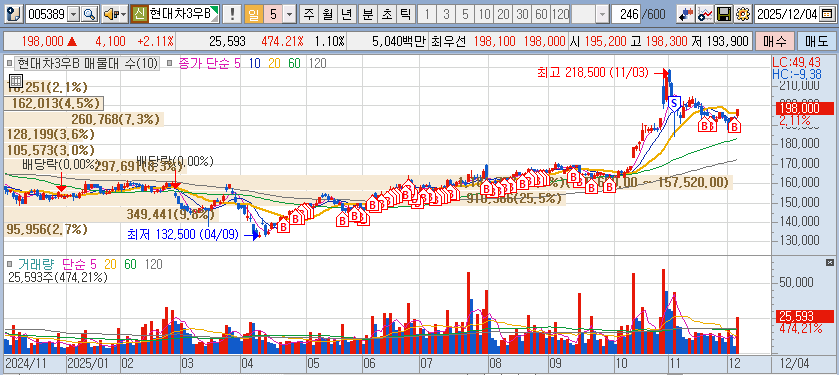Toggle square marker before 종가 단순 legend
839x375 pixels.
170,64
